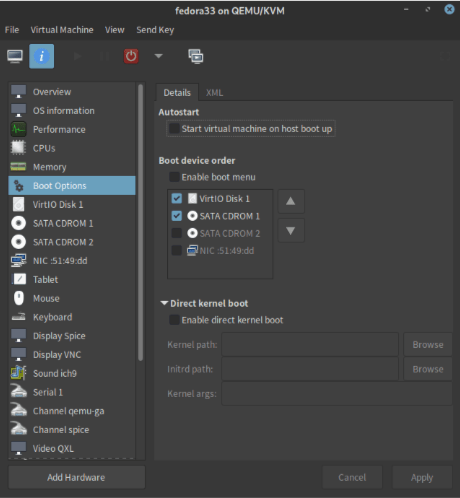
Task: Select NIC :51:49:dd label in boot list
Action: [x=227, y=251]
